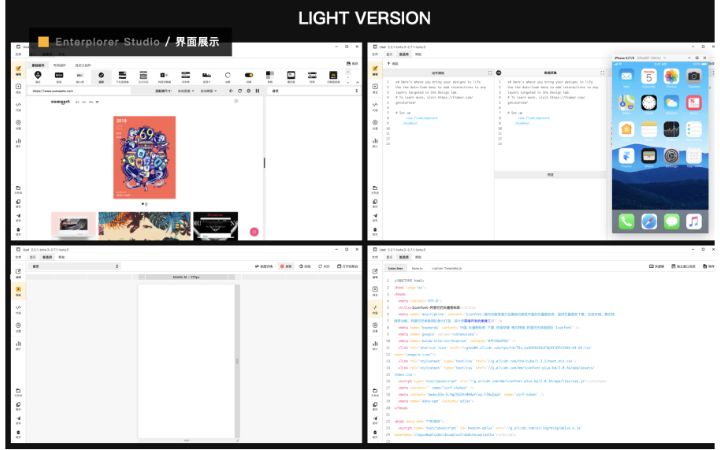Screen dimensions: 720x450
Task: Click paper plane sidebar icon in poster window
Action: [x=18, y=217]
